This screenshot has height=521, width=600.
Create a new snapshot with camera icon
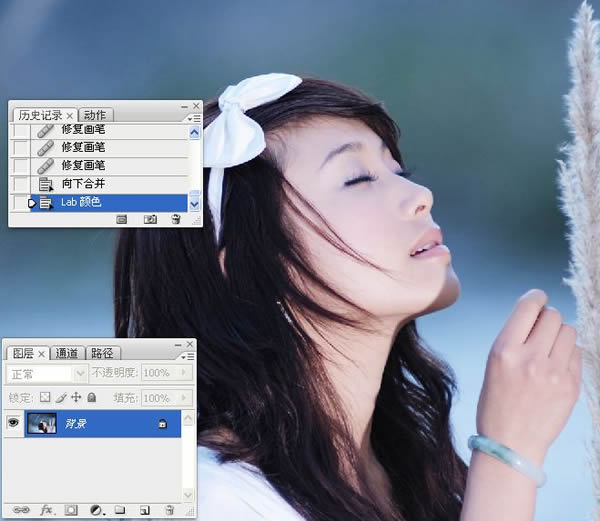pos(150,218)
